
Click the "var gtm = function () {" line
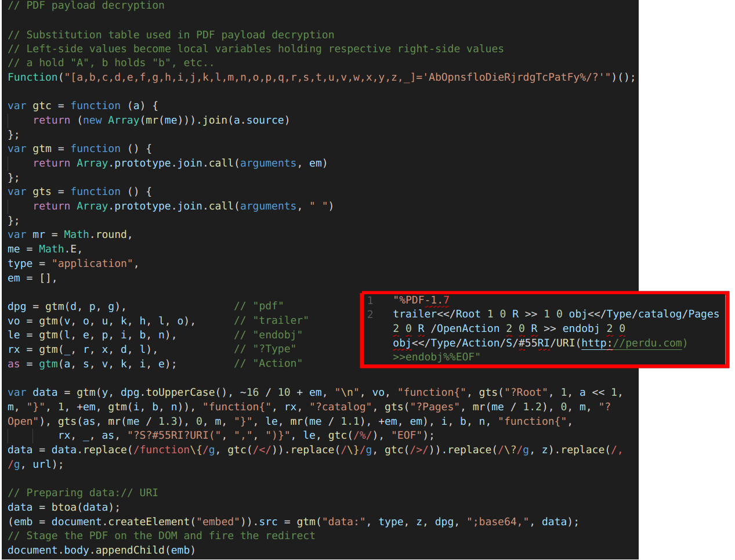point(79,149)
